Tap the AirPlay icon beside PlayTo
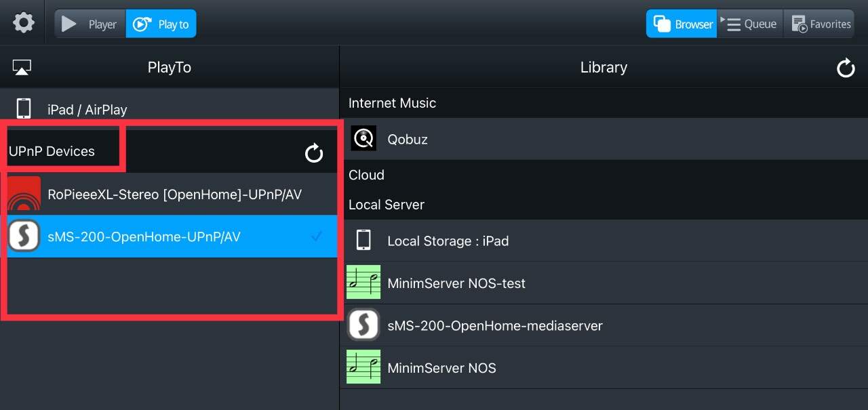Viewport: 868px width, 410px height. (x=22, y=67)
